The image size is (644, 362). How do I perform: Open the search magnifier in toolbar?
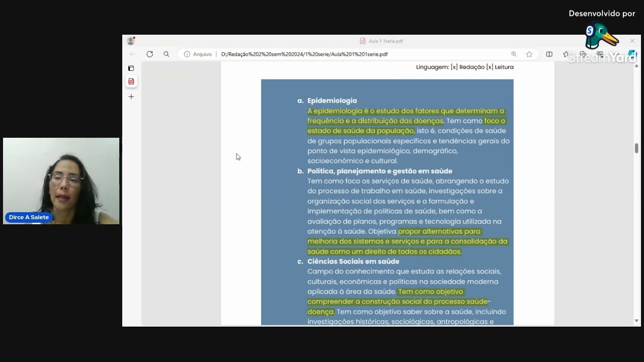166,54
